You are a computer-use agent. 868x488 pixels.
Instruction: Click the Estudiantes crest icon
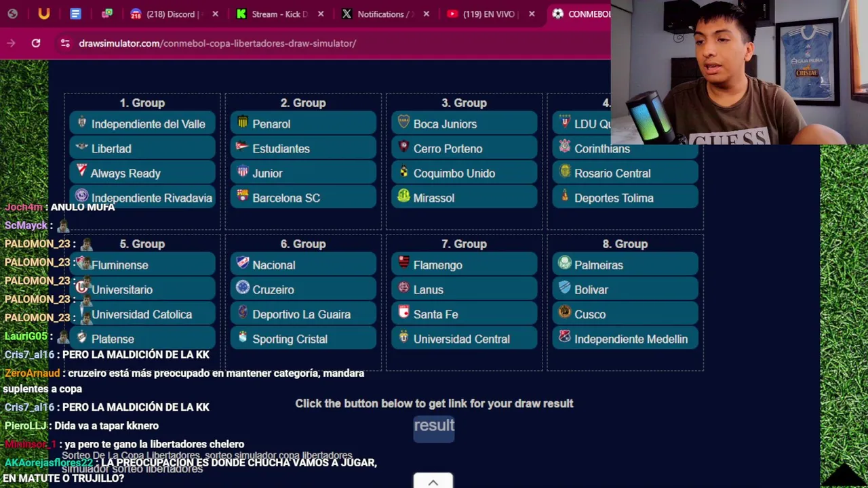[243, 147]
